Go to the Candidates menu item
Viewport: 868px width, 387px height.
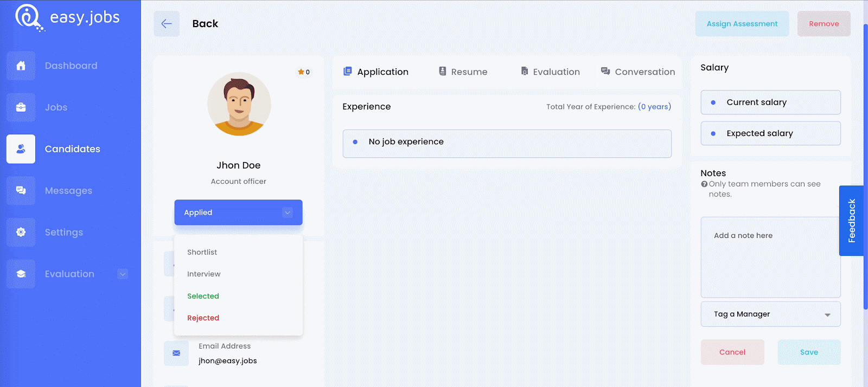click(x=72, y=149)
